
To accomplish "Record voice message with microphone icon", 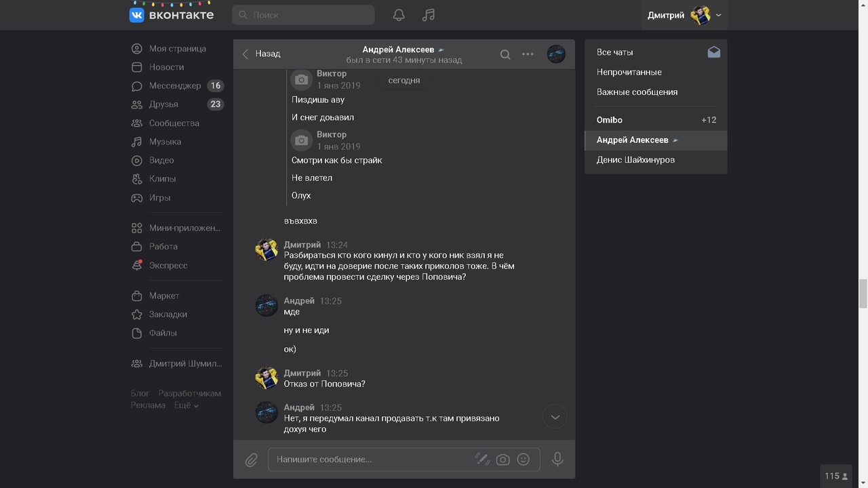I will tap(557, 459).
